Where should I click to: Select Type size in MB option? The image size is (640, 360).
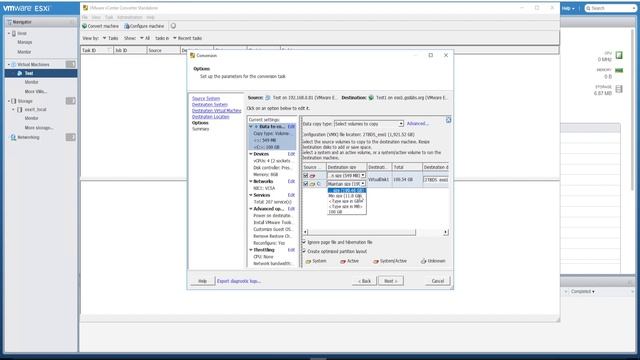pos(347,207)
